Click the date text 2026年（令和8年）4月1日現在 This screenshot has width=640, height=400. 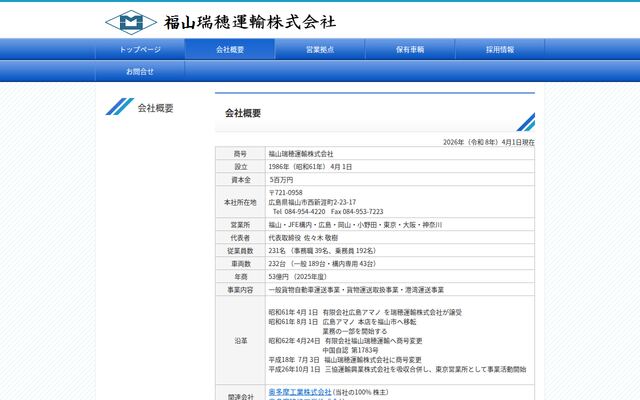pos(489,142)
